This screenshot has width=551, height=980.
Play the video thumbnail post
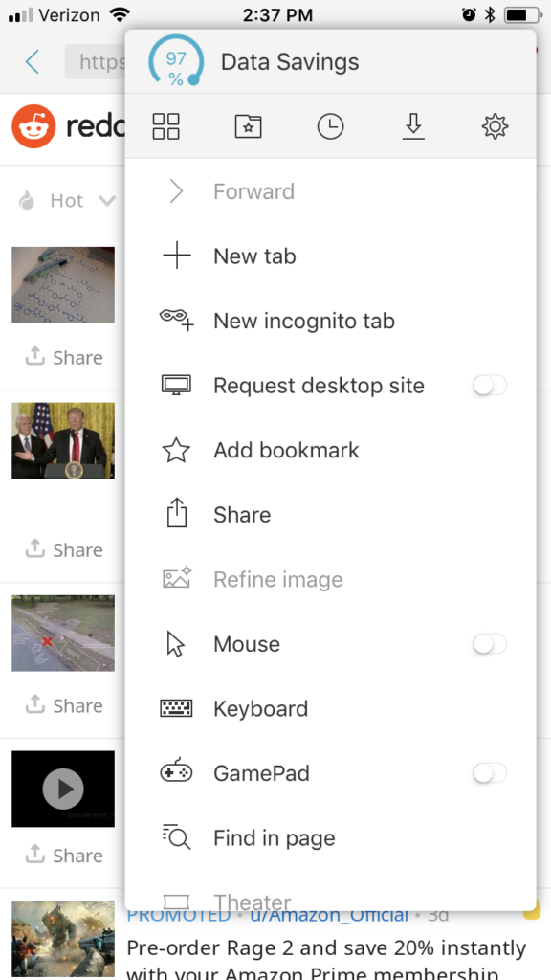coord(63,789)
